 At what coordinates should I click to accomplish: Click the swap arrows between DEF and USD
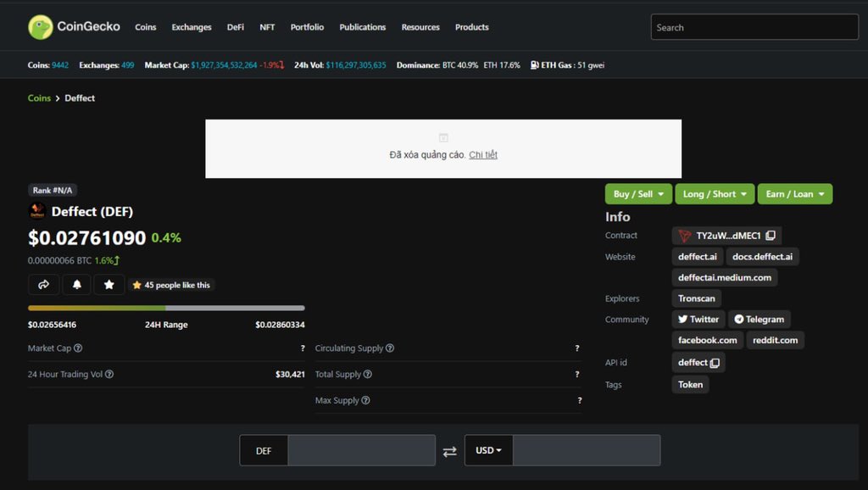pos(449,452)
